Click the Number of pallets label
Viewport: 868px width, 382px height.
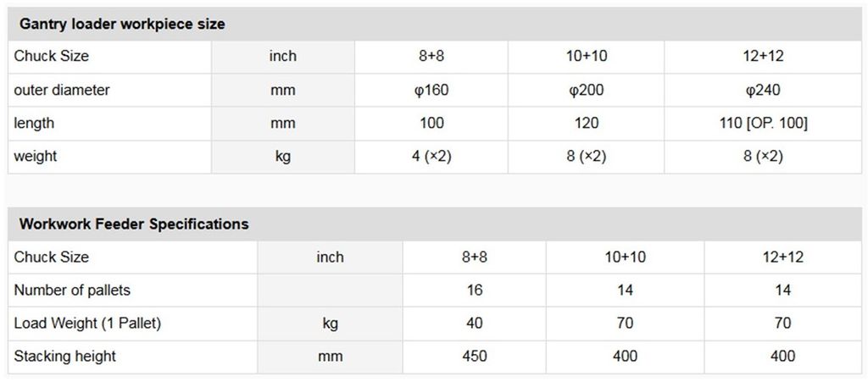(72, 291)
